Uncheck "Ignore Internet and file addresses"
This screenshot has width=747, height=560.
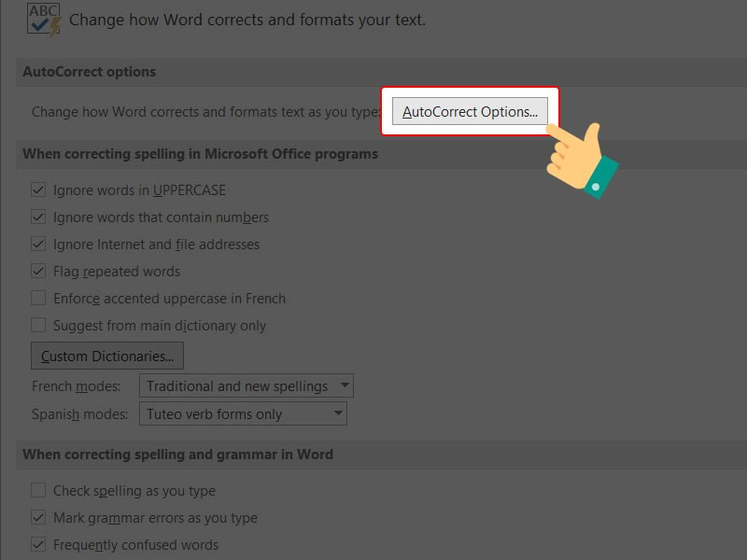[x=38, y=244]
